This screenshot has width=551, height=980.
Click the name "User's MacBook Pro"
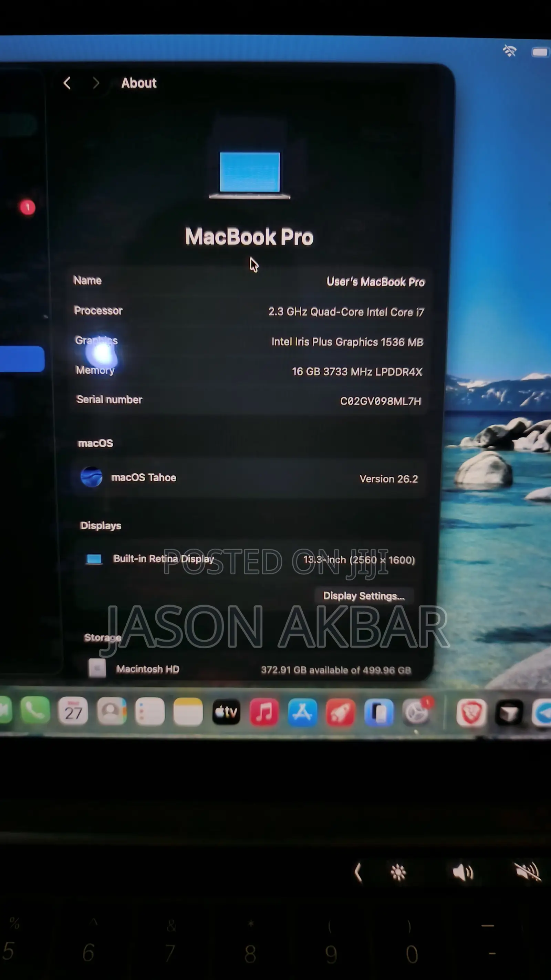pos(376,281)
